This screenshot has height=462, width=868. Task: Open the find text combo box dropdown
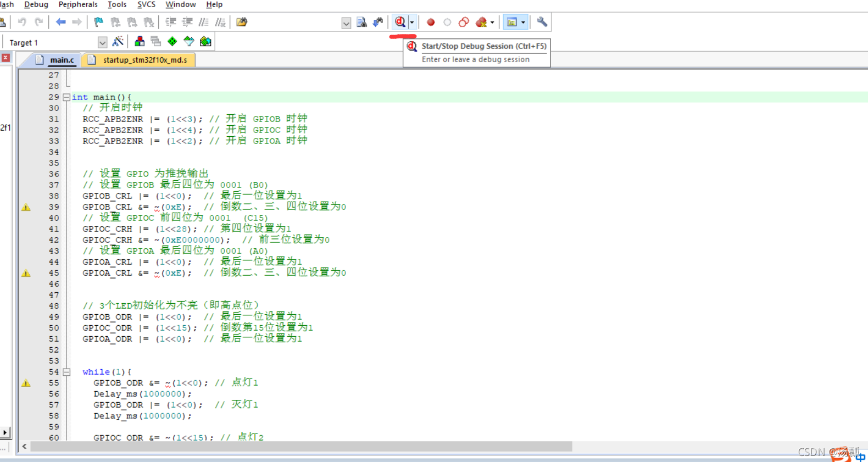pos(346,23)
